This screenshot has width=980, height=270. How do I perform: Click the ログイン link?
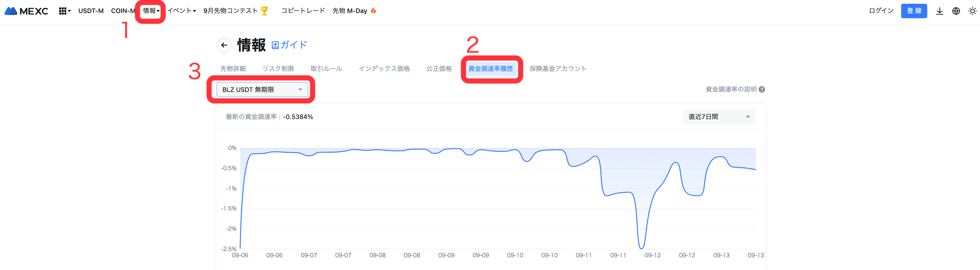(x=881, y=11)
